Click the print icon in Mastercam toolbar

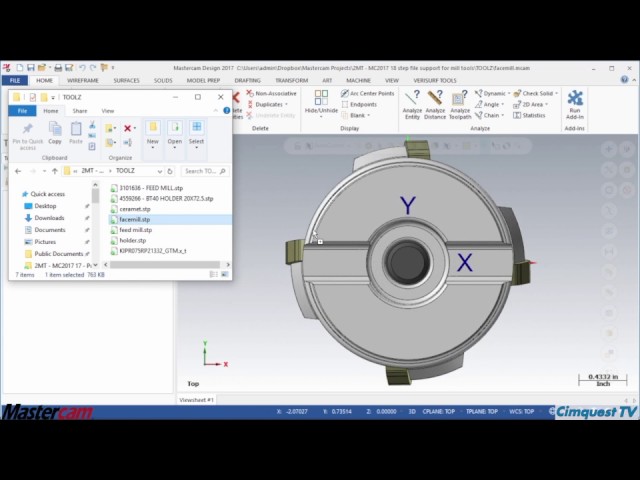tap(58, 68)
